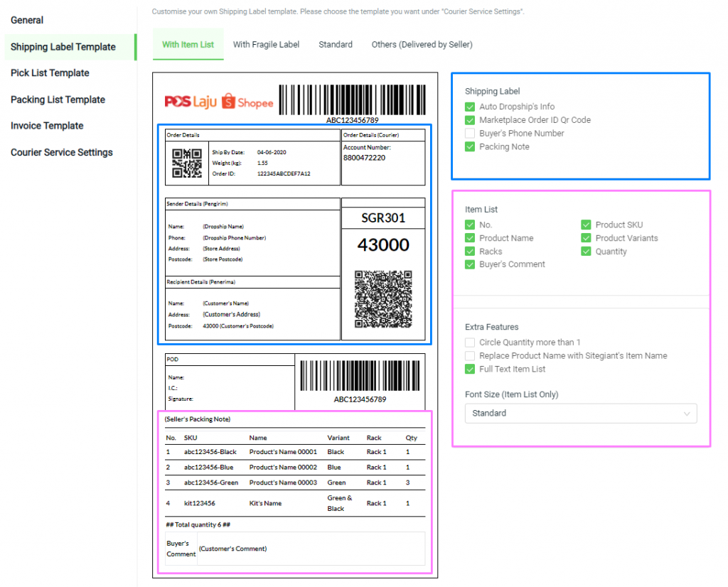Uncheck Product Name in Item List
Image resolution: width=728 pixels, height=587 pixels.
point(470,238)
